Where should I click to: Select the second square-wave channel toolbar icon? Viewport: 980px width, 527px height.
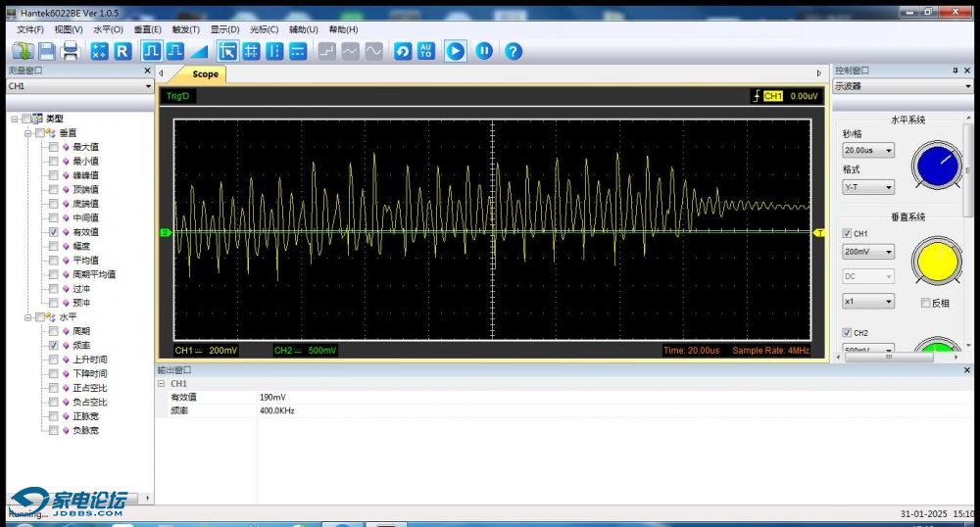pyautogui.click(x=175, y=51)
